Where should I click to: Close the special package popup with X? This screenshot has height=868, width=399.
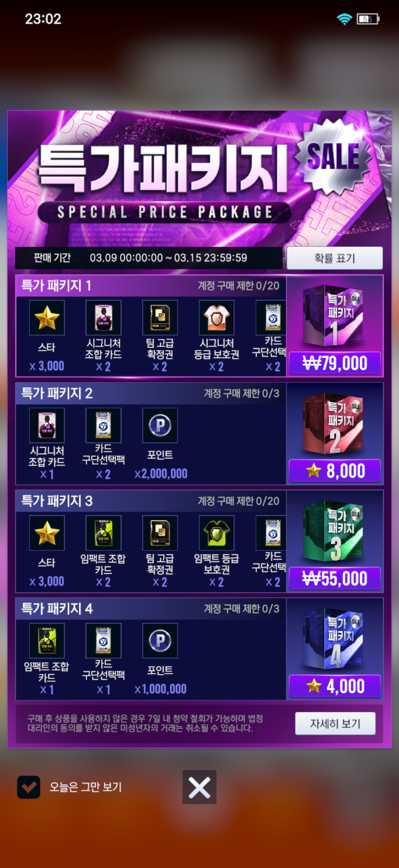click(199, 787)
